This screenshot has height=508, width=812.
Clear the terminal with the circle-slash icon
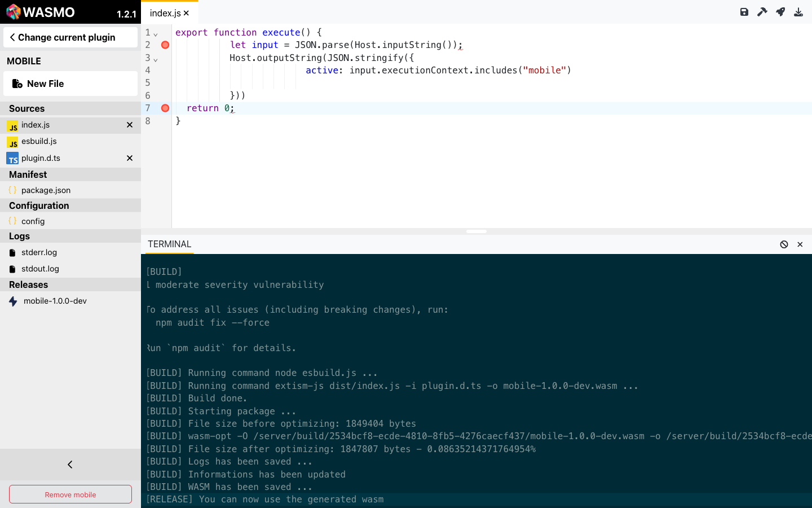click(784, 244)
